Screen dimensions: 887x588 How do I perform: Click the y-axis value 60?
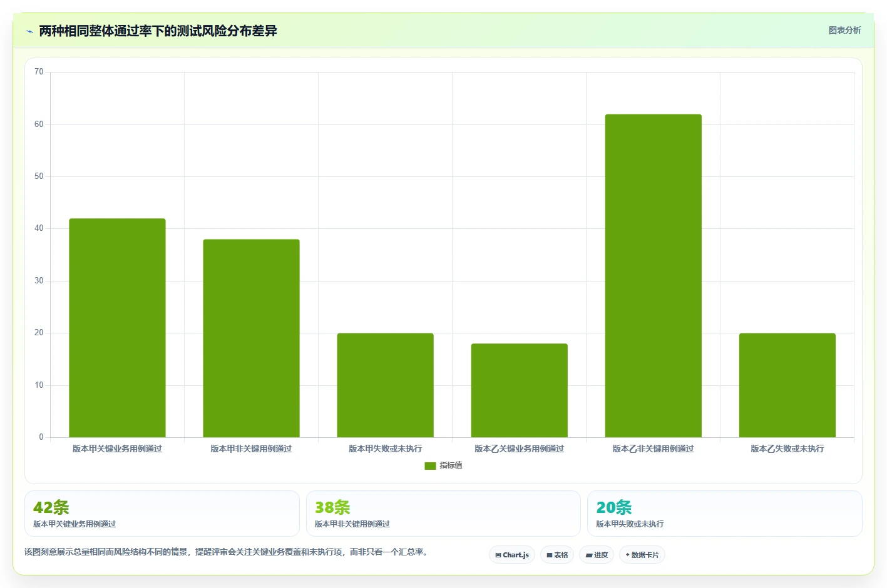click(39, 124)
